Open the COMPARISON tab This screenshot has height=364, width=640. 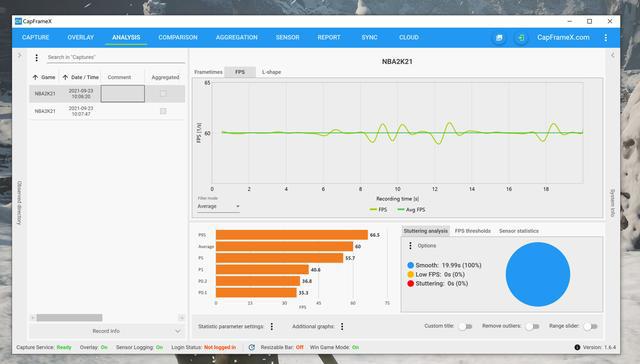coord(178,38)
